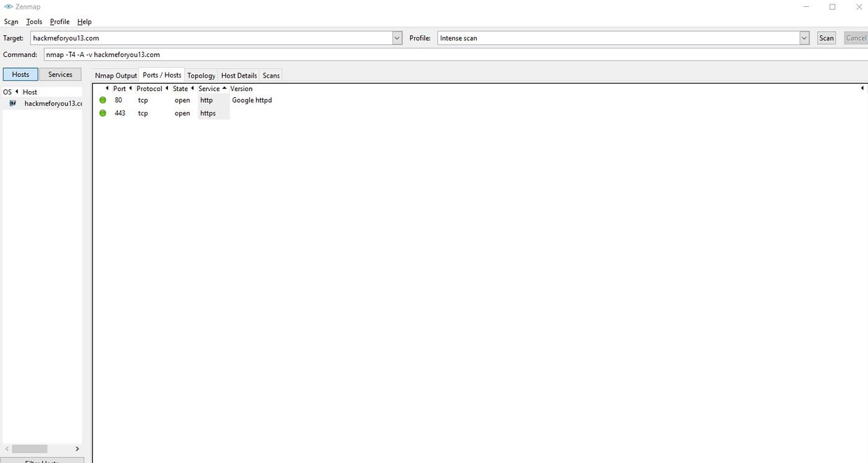Click the greyed-out Cancel button

pos(856,38)
